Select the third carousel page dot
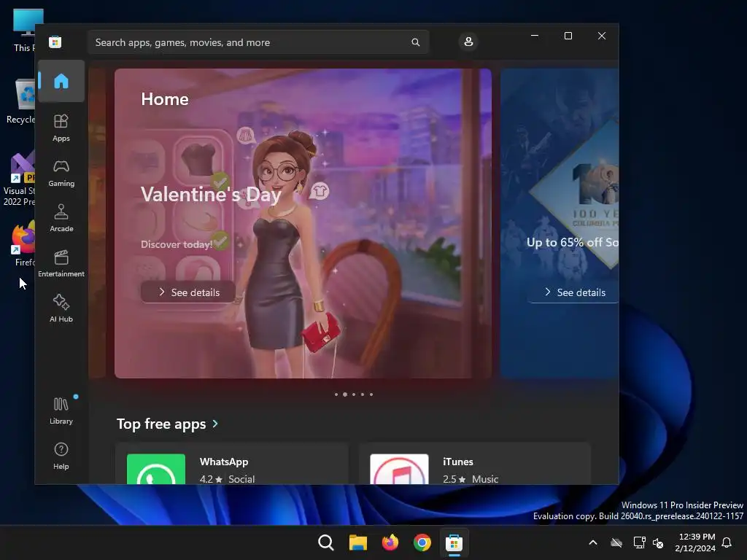747x560 pixels. click(354, 394)
